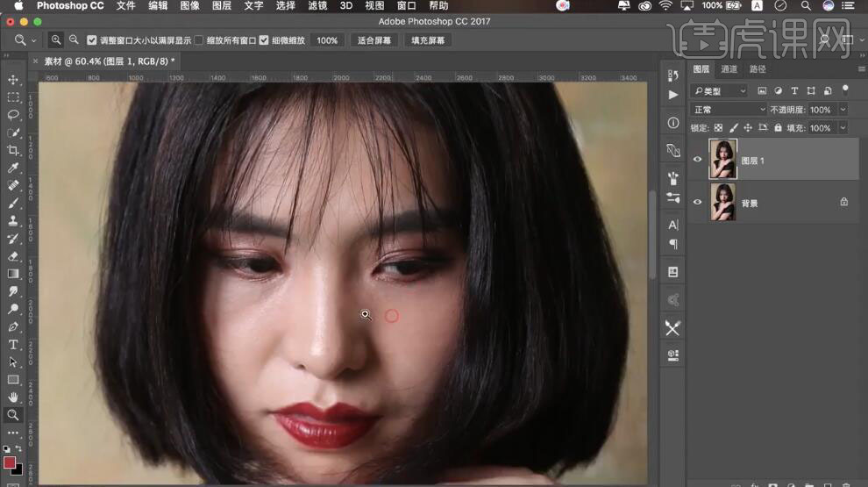Viewport: 868px width, 487px height.
Task: Expand the 类型 layer filter dropdown
Action: [x=719, y=90]
